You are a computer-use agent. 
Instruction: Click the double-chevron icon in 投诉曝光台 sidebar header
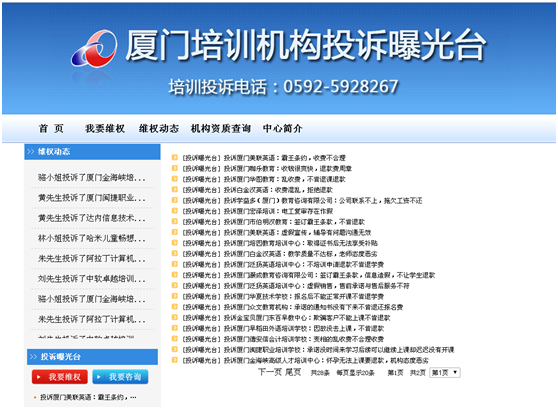(x=33, y=357)
